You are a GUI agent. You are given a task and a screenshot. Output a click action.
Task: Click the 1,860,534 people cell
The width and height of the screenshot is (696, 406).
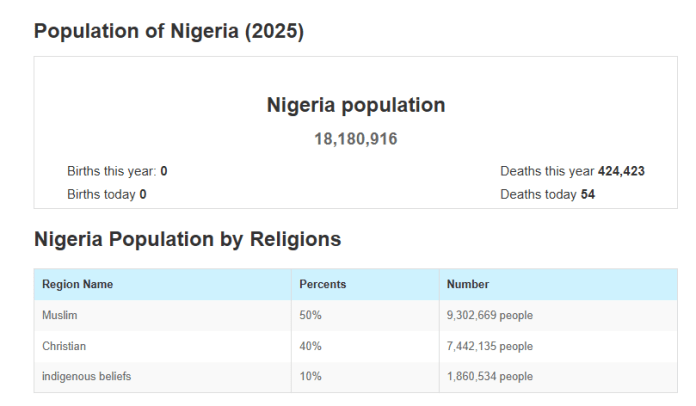(x=490, y=376)
